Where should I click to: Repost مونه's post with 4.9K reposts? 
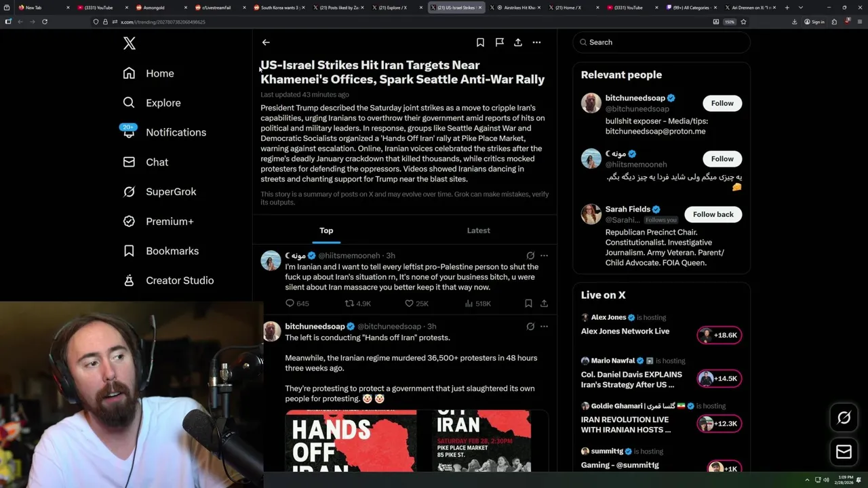tap(357, 304)
